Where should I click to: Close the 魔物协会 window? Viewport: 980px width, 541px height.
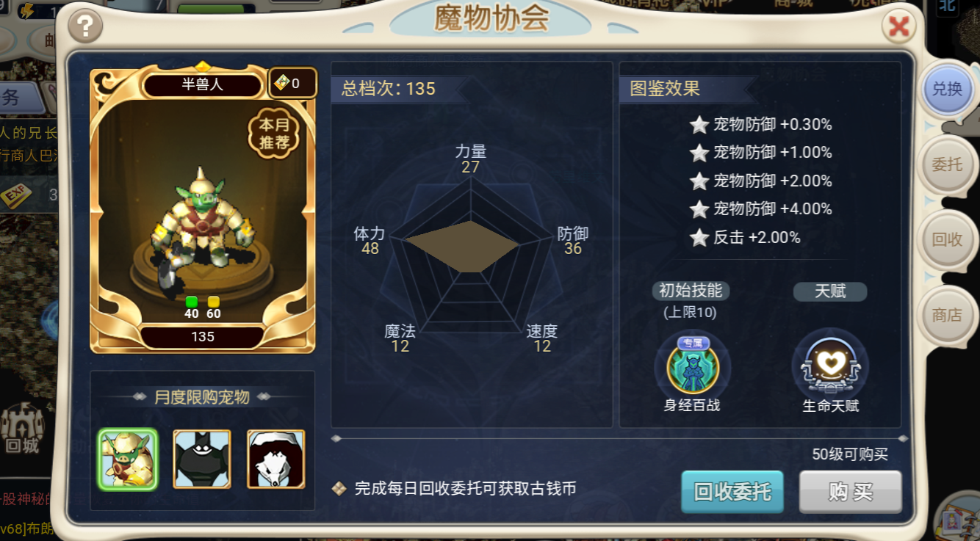tap(898, 28)
